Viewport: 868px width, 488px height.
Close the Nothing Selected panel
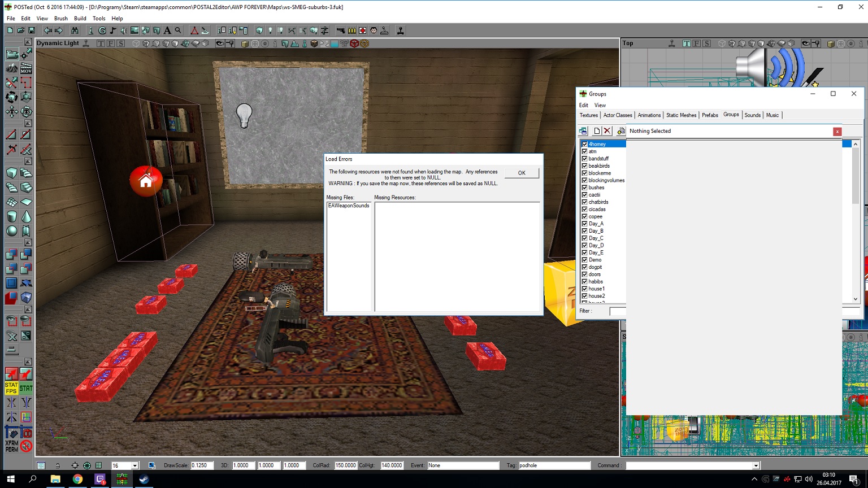tap(837, 132)
